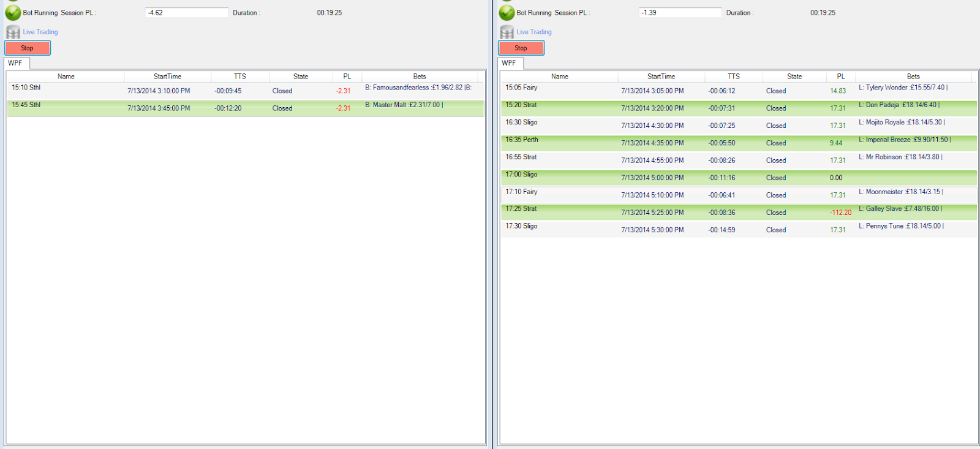
Task: Click the 14.83 PL value
Action: pyautogui.click(x=838, y=91)
